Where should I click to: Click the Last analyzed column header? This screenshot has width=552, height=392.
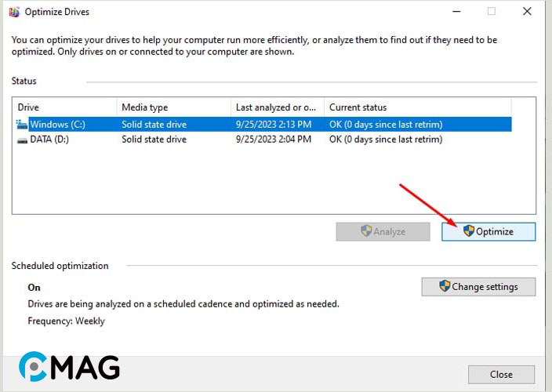click(x=277, y=107)
